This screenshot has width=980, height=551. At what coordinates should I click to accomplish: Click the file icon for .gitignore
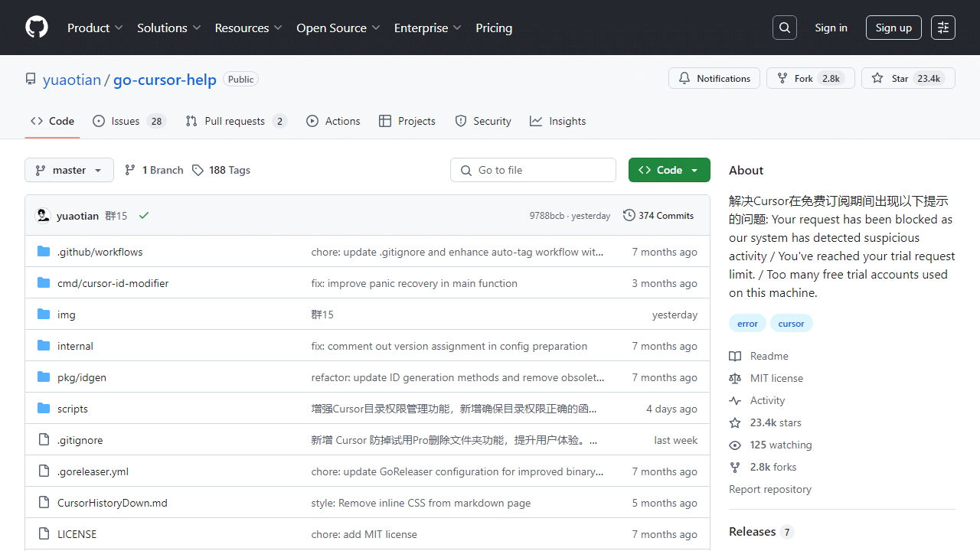coord(44,440)
